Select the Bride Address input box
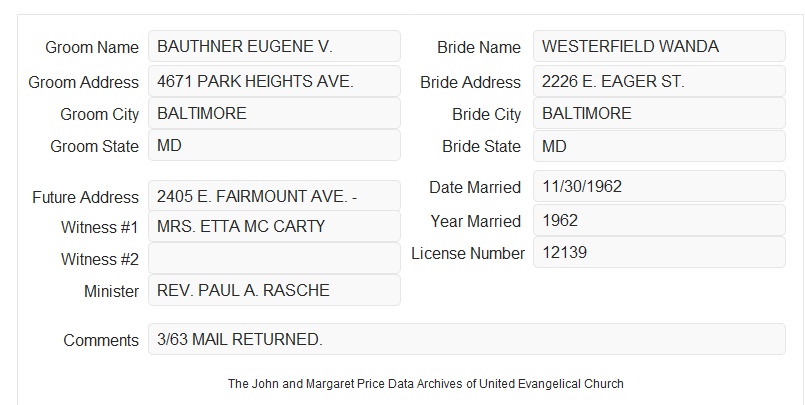 [659, 81]
